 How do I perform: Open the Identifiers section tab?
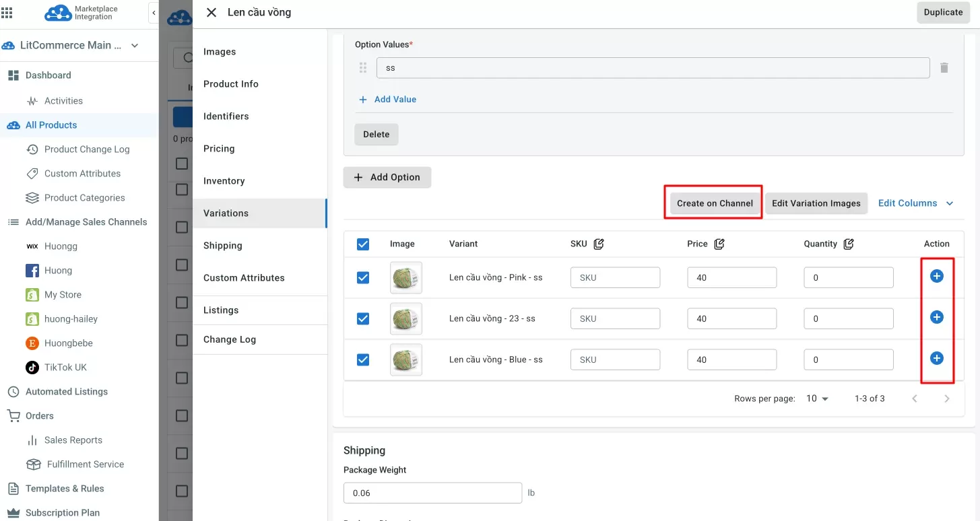[259, 116]
